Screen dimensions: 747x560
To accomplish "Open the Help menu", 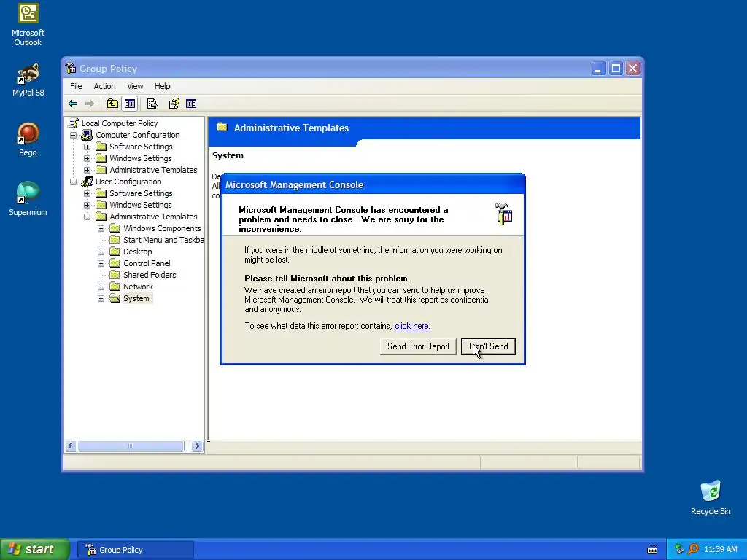I will [162, 86].
